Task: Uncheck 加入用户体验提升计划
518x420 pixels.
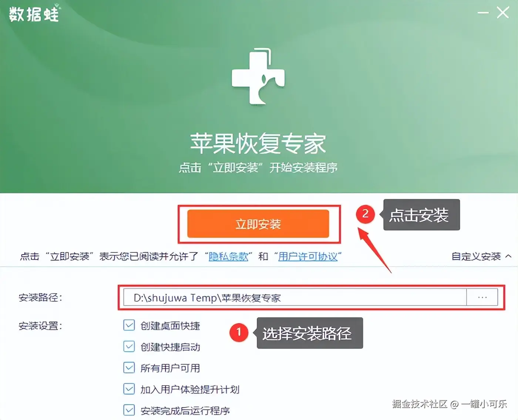Action: click(129, 389)
